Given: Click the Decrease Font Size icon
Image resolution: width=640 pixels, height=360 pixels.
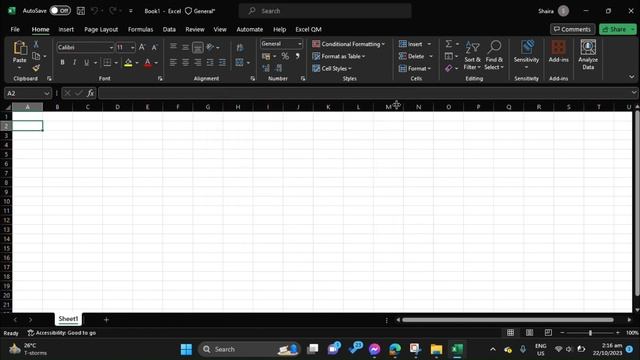Looking at the screenshot, I should tap(154, 47).
